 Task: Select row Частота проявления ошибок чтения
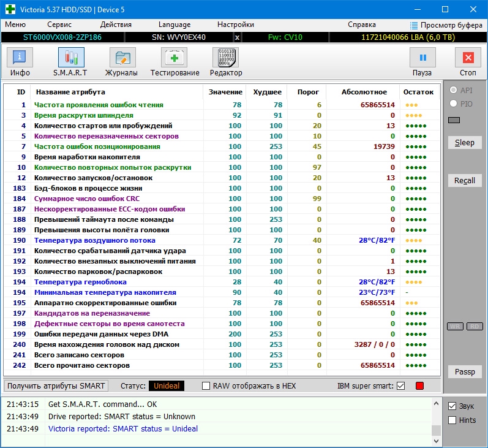point(222,105)
